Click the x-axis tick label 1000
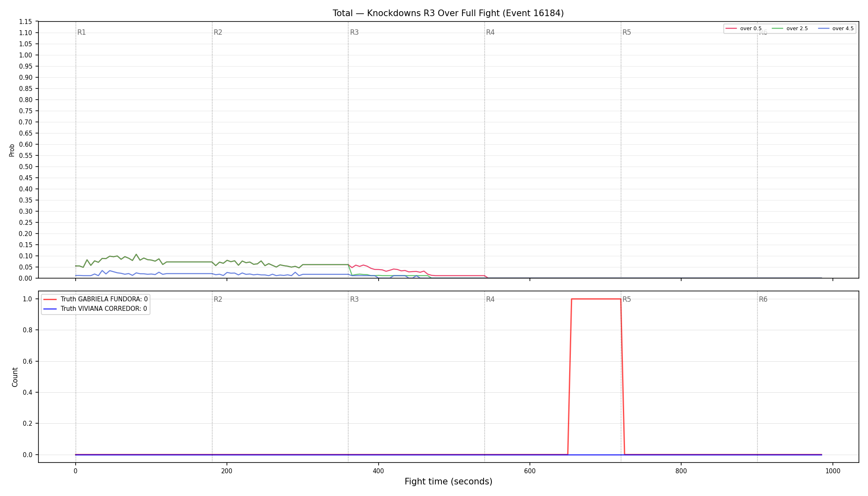This screenshot has height=496, width=868. (x=832, y=471)
